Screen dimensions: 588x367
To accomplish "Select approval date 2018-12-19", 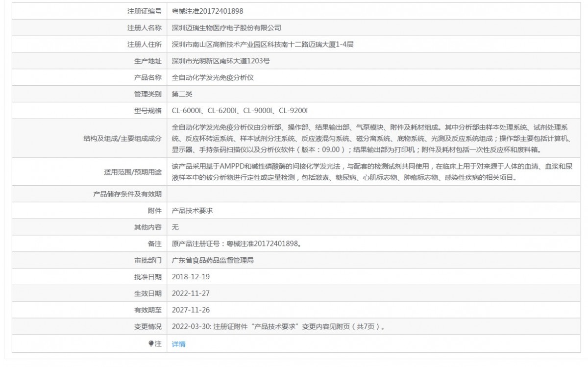I will [191, 277].
